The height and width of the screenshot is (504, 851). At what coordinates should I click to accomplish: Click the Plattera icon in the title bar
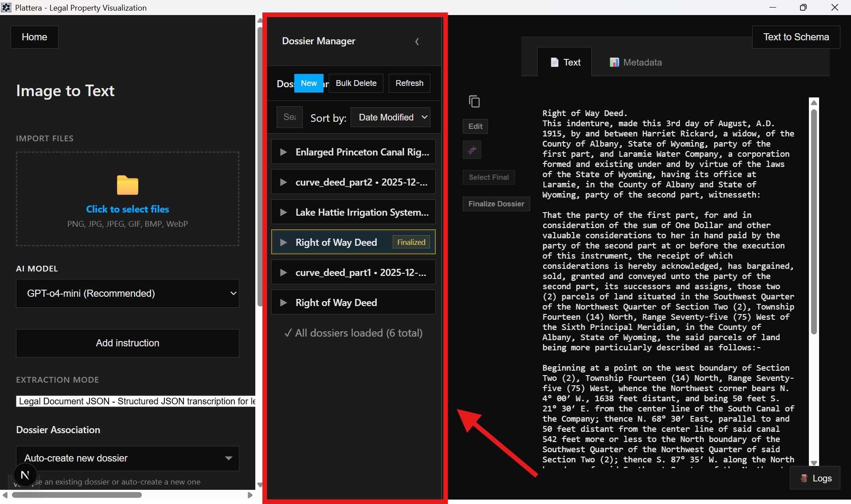click(x=6, y=7)
